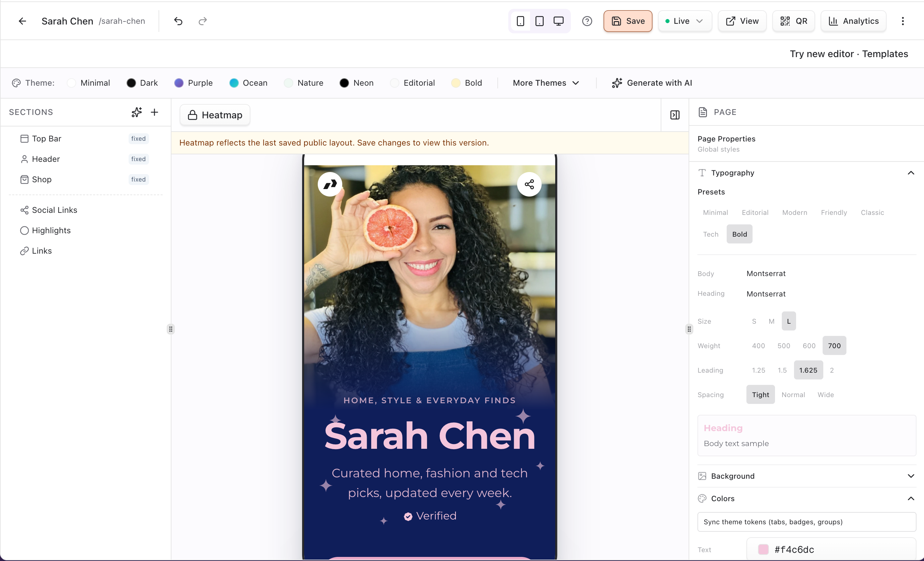The height and width of the screenshot is (561, 924).
Task: Click the Top Bar section icon
Action: click(x=24, y=139)
